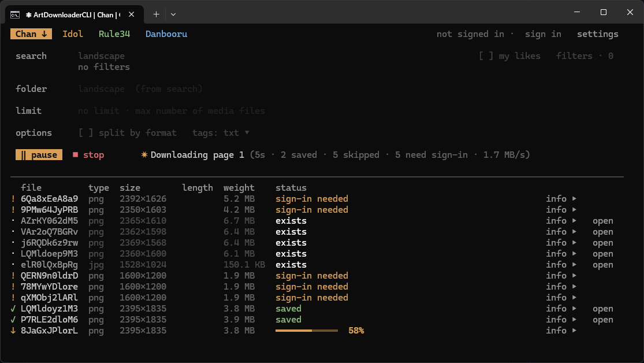Open the settings link

(598, 34)
